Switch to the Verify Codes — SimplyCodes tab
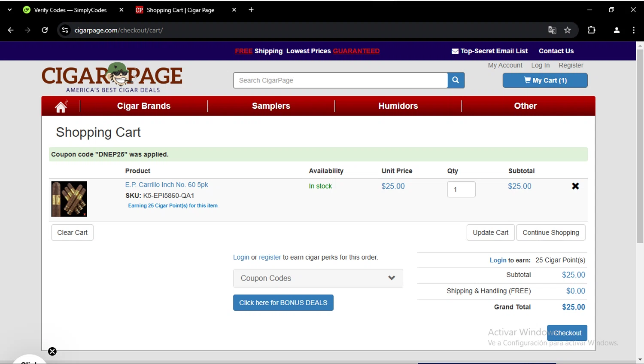The image size is (644, 364). click(x=70, y=10)
